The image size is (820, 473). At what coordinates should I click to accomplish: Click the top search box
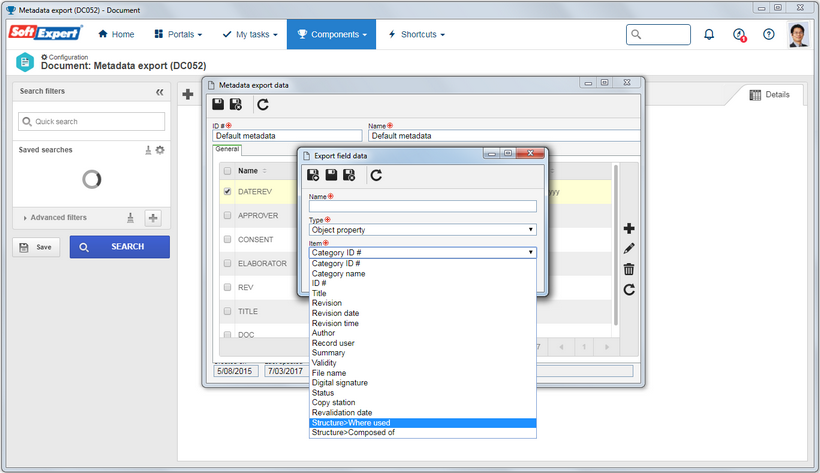(658, 35)
